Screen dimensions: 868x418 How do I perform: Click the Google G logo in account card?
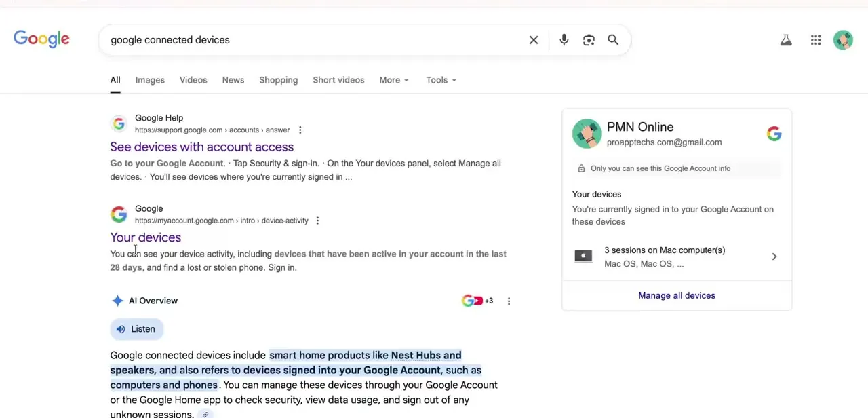tap(774, 134)
